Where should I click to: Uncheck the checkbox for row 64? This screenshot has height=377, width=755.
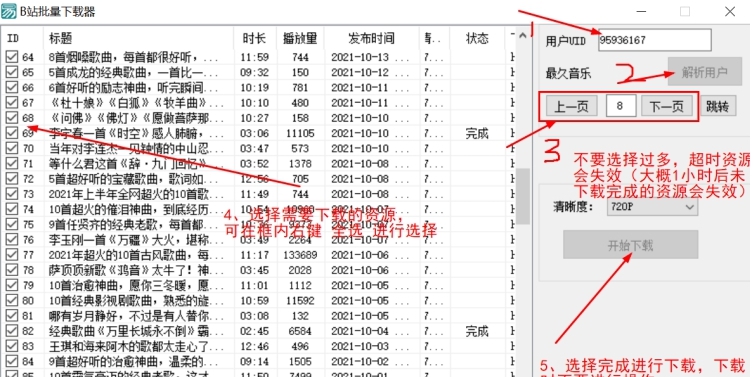[12, 58]
